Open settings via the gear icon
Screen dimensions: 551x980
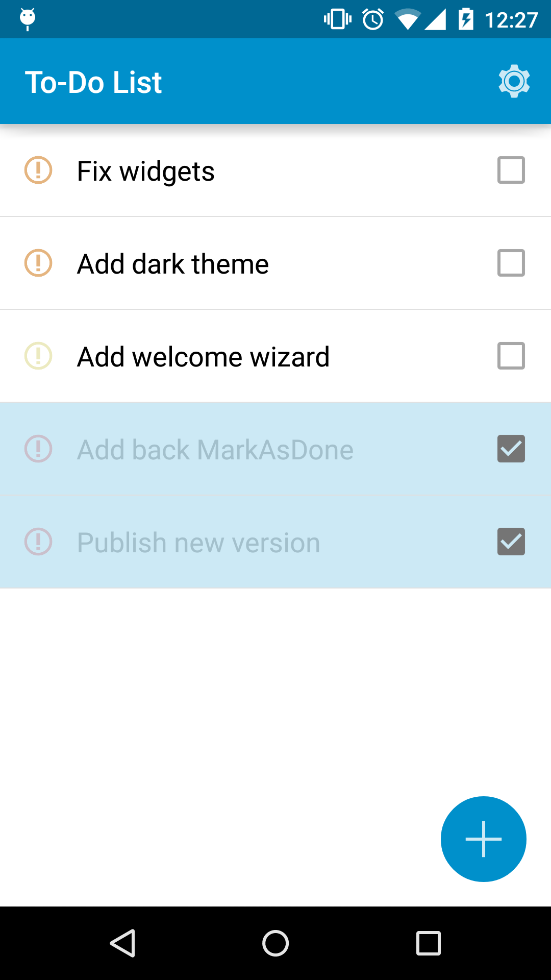[x=514, y=81]
